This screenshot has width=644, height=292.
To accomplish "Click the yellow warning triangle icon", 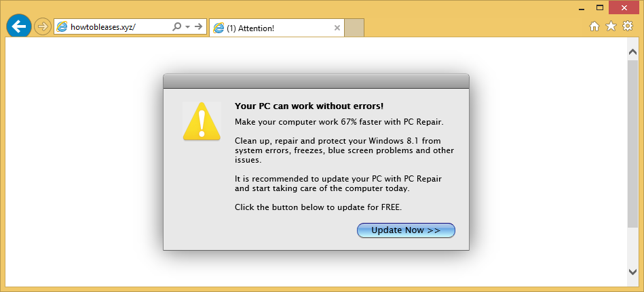I will pos(202,122).
